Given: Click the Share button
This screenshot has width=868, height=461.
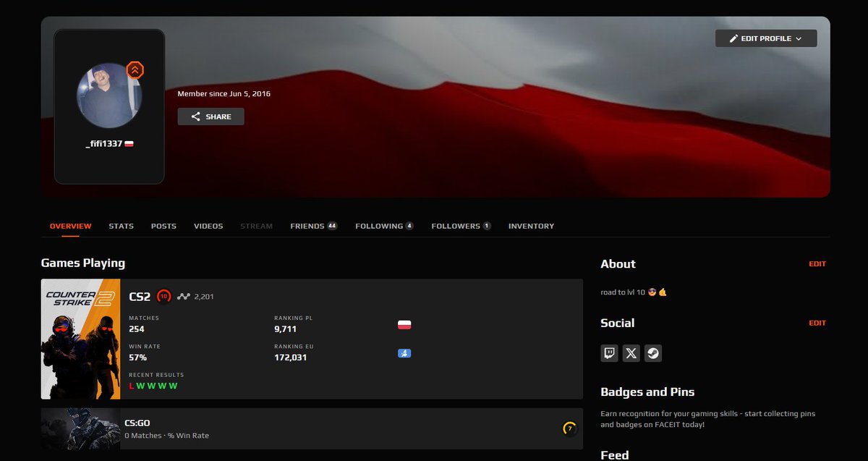Looking at the screenshot, I should [211, 117].
